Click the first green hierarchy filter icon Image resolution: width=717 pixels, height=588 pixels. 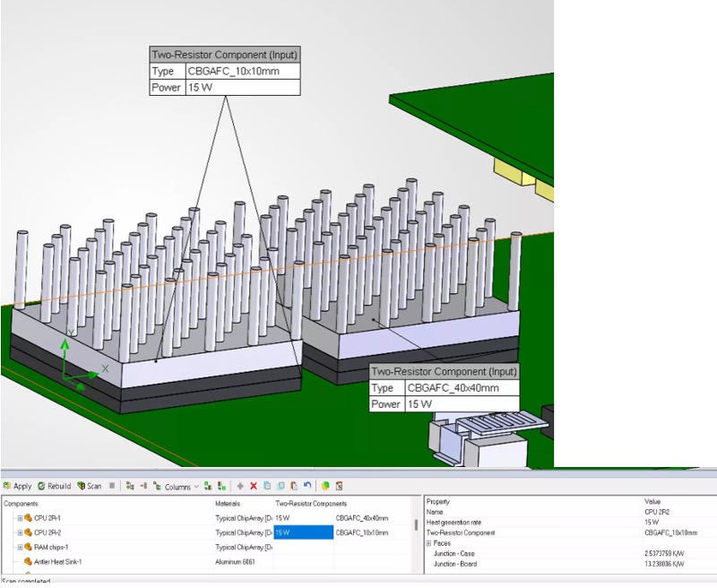tap(208, 486)
